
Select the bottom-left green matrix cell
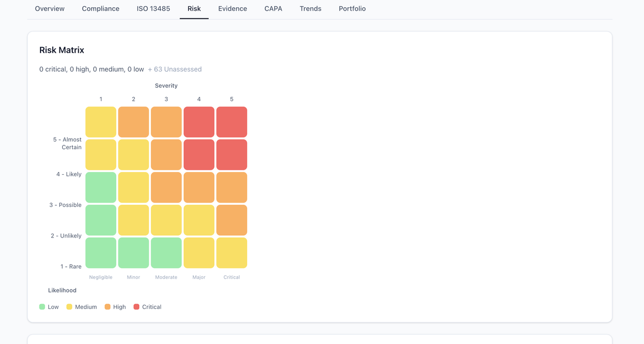[100, 253]
